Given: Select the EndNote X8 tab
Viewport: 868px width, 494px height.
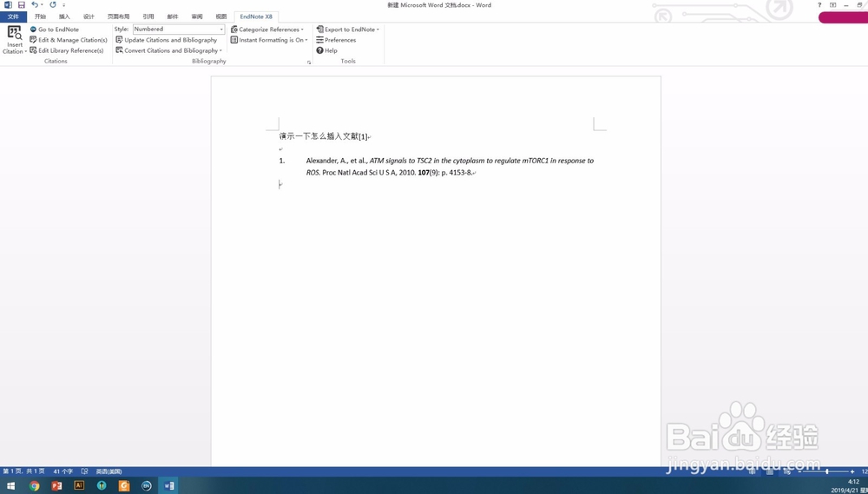Looking at the screenshot, I should [256, 16].
